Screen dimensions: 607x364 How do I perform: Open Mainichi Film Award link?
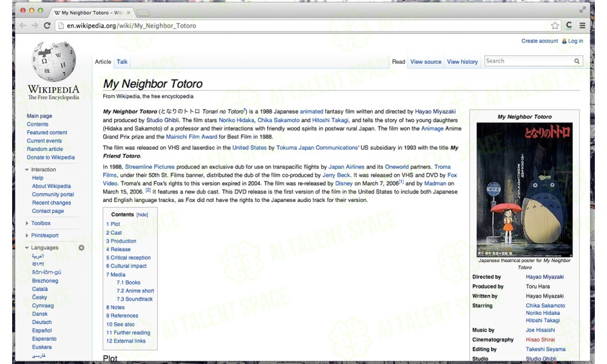(x=192, y=136)
